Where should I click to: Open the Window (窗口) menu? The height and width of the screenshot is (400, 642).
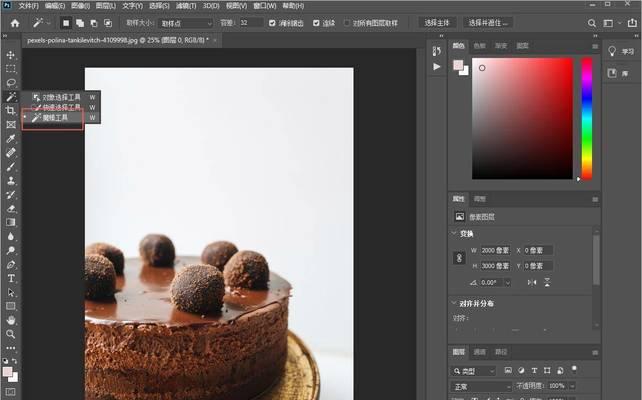[264, 6]
